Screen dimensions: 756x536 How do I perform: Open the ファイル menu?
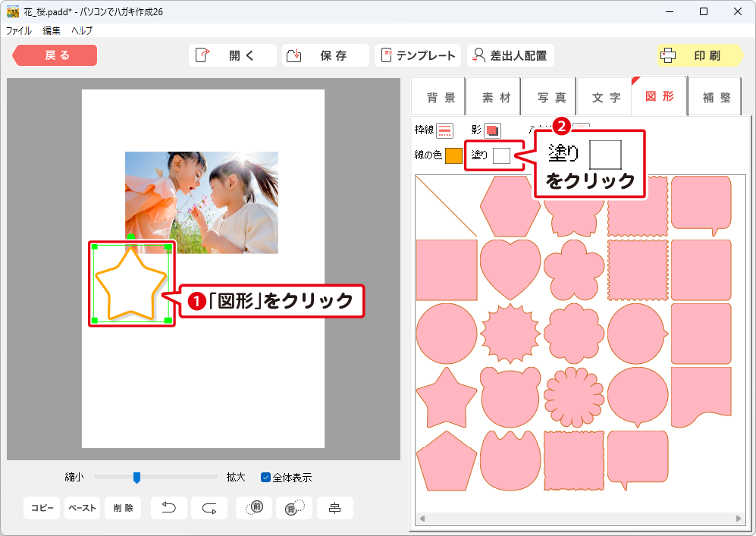pos(19,30)
